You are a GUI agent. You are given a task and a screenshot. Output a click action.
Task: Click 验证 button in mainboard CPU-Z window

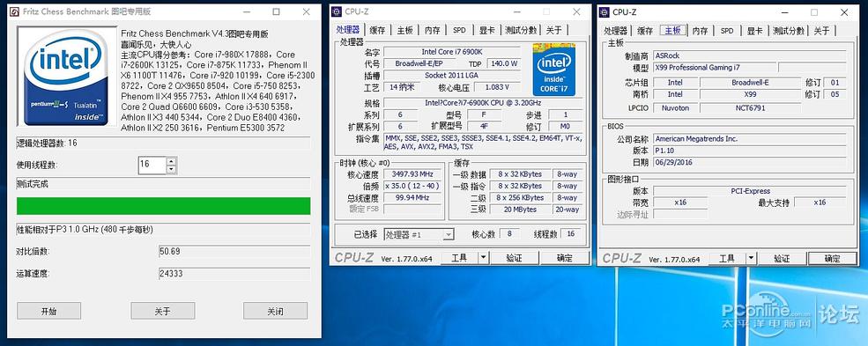pyautogui.click(x=783, y=258)
